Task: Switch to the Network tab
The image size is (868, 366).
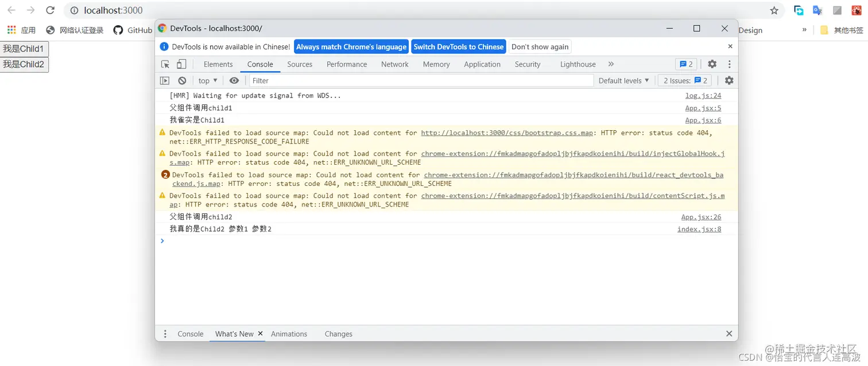Action: click(395, 64)
